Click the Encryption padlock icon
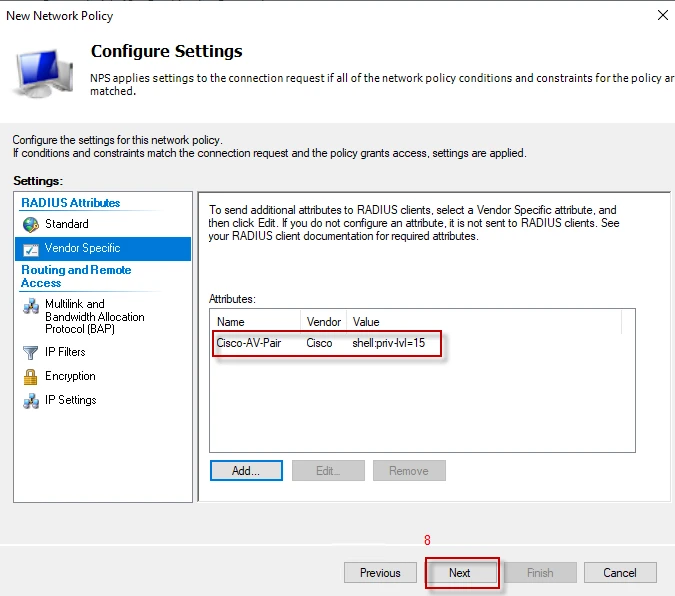 30,376
